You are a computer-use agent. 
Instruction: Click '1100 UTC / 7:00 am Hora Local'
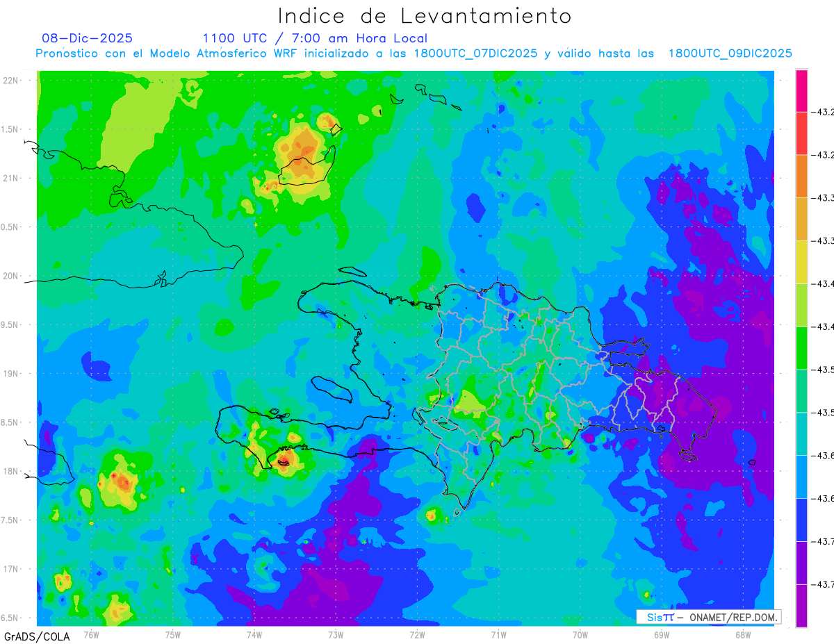(315, 38)
